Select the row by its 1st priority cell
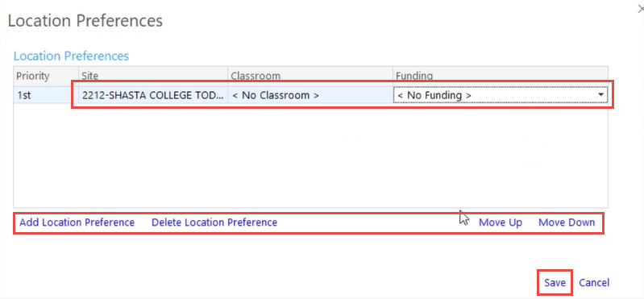Image resolution: width=644 pixels, height=299 pixels. [46, 95]
